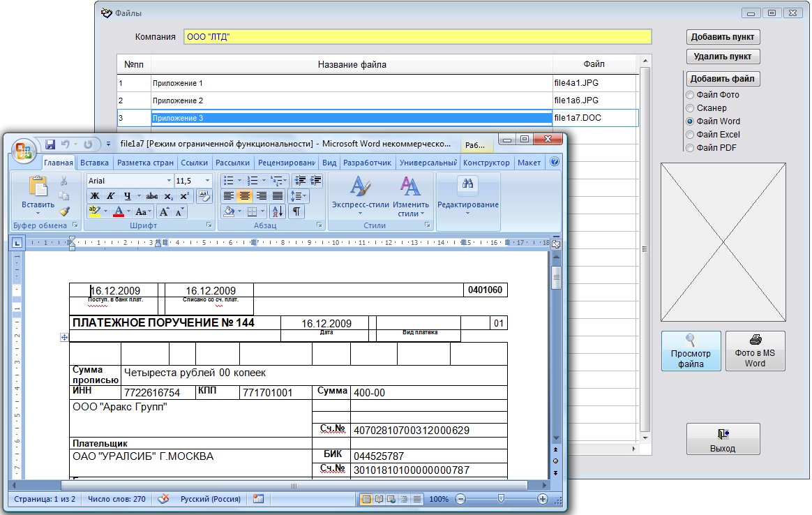Select the Файл PDF radio button

click(690, 148)
